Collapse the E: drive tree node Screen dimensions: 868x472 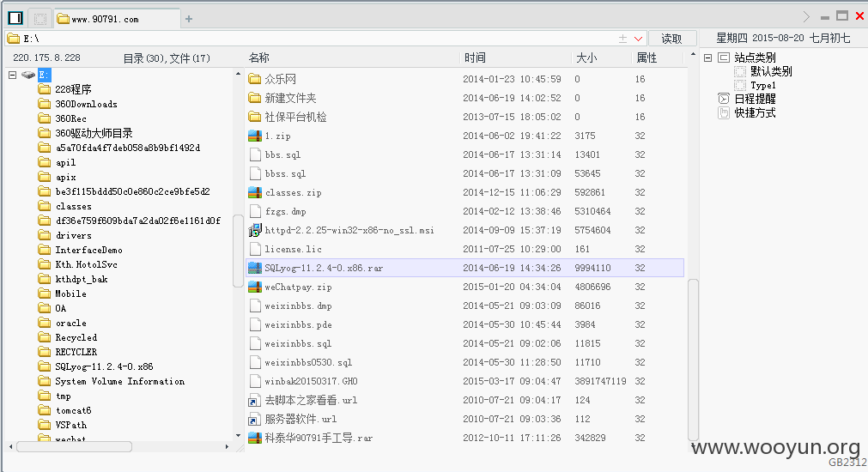(13, 75)
